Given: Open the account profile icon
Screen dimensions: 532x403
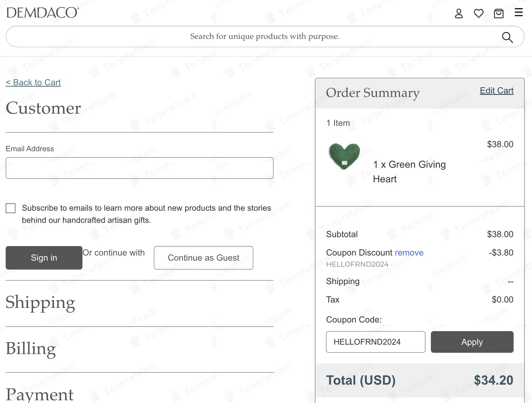Looking at the screenshot, I should [459, 13].
